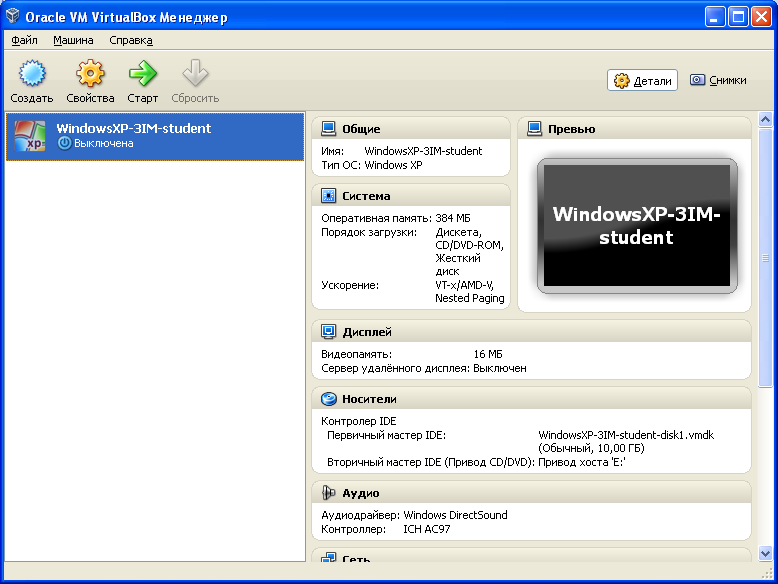This screenshot has width=778, height=584.
Task: Click the Привод хоста 'E:' value
Action: tap(582, 462)
